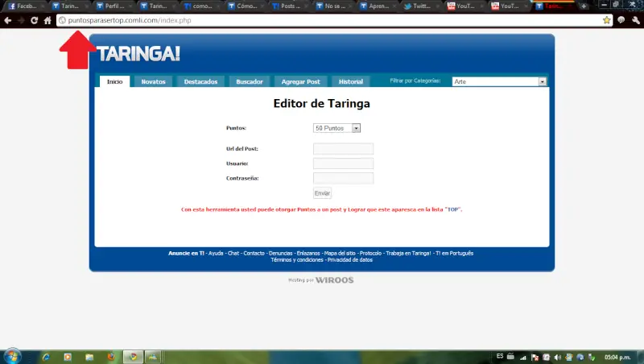Open the Enlazanos footer link
The width and height of the screenshot is (644, 364).
[308, 253]
